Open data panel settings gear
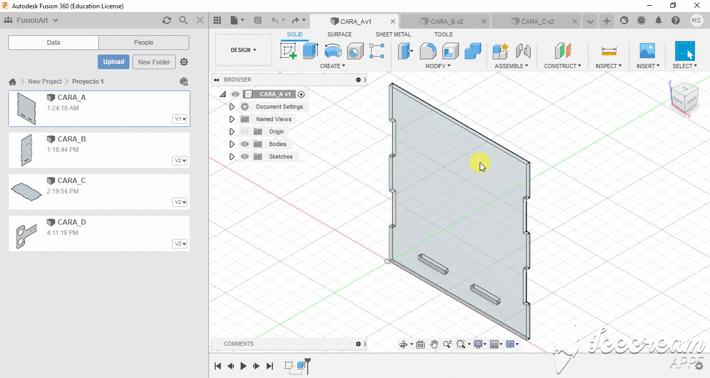The image size is (710, 378). 184,62
